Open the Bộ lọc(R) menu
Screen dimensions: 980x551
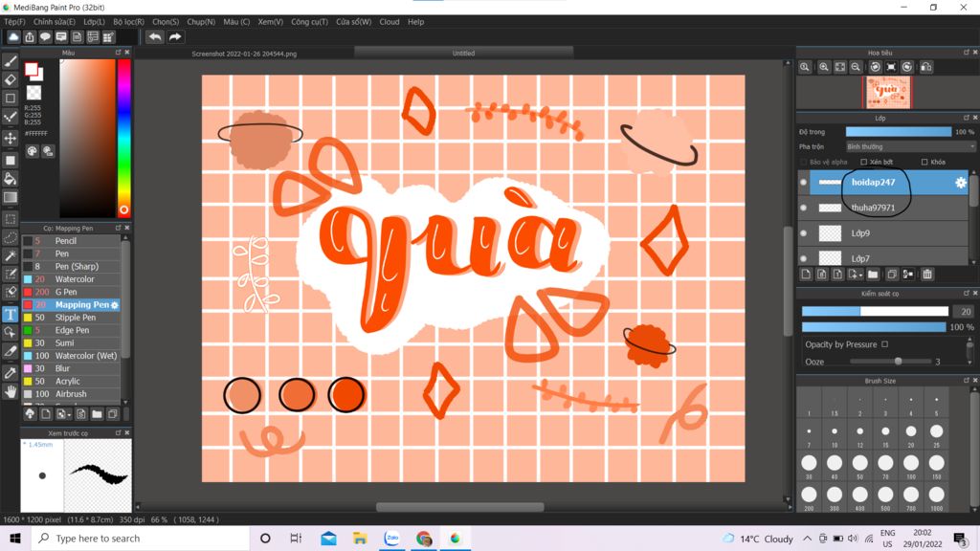[x=129, y=22]
